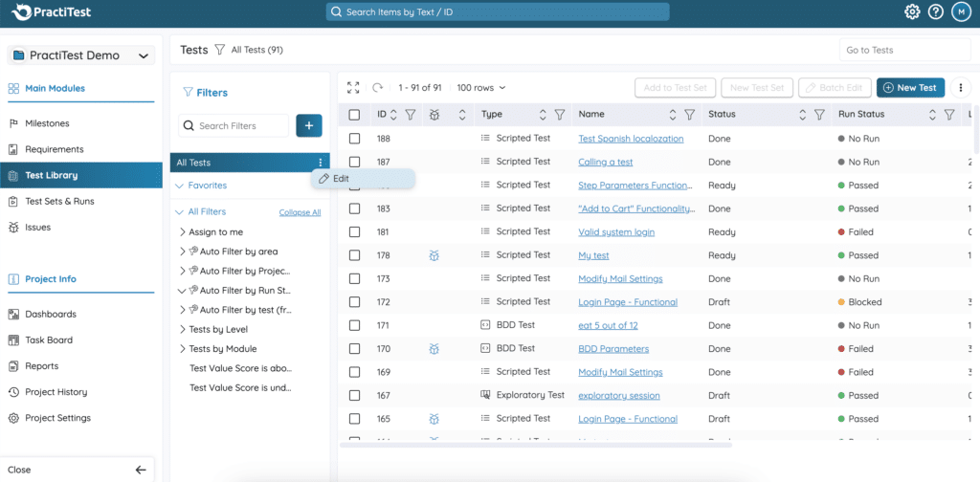
Task: Open Project Settings
Action: tap(57, 418)
